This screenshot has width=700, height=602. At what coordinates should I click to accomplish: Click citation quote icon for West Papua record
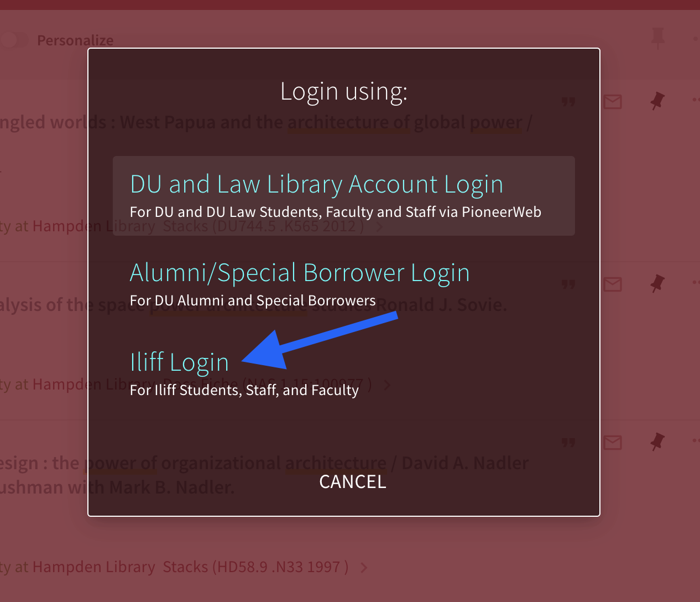click(x=568, y=102)
